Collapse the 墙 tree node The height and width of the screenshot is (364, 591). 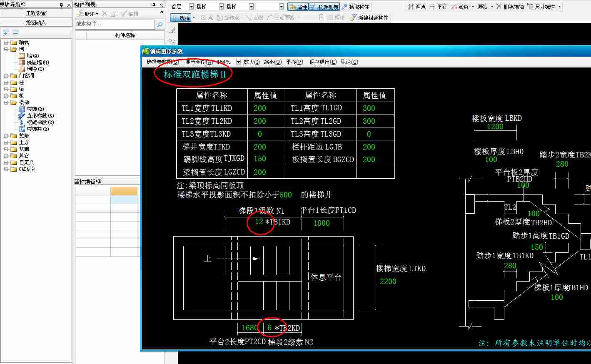(6, 49)
